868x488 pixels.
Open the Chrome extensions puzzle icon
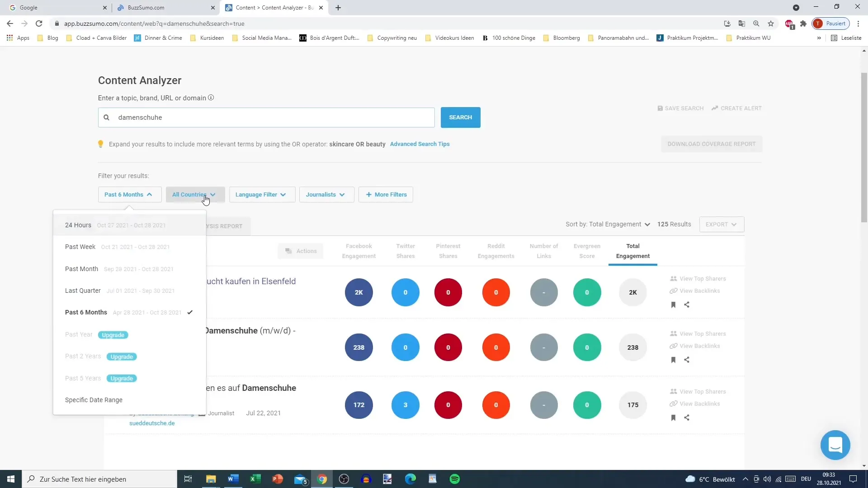(803, 23)
